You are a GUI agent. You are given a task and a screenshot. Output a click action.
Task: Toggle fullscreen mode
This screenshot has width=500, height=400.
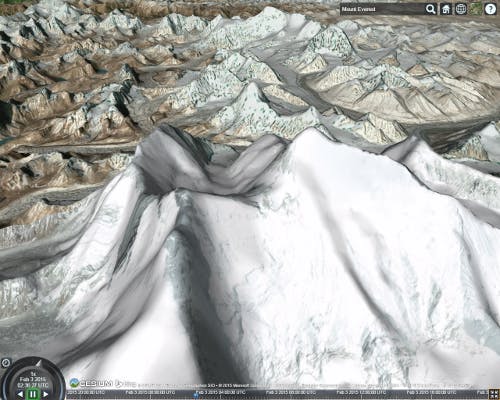(x=494, y=394)
